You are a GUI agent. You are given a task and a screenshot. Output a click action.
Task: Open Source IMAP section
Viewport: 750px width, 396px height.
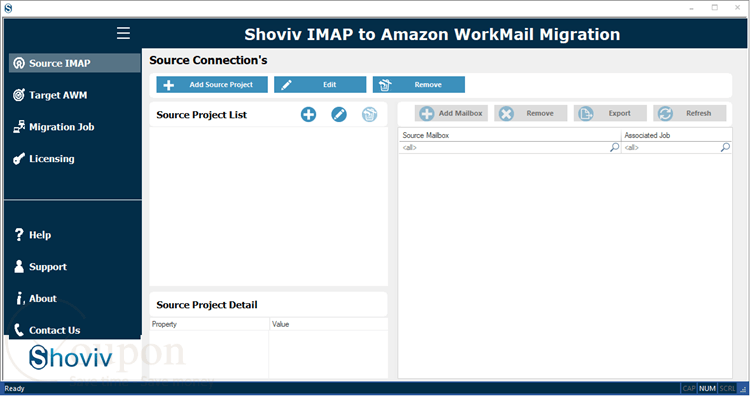tap(75, 63)
